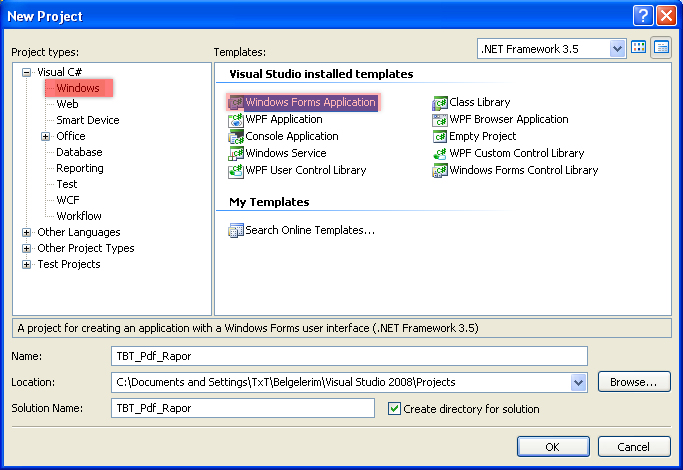Choose Windows Forms Control Library label
Screen dimensions: 683x470
point(524,170)
